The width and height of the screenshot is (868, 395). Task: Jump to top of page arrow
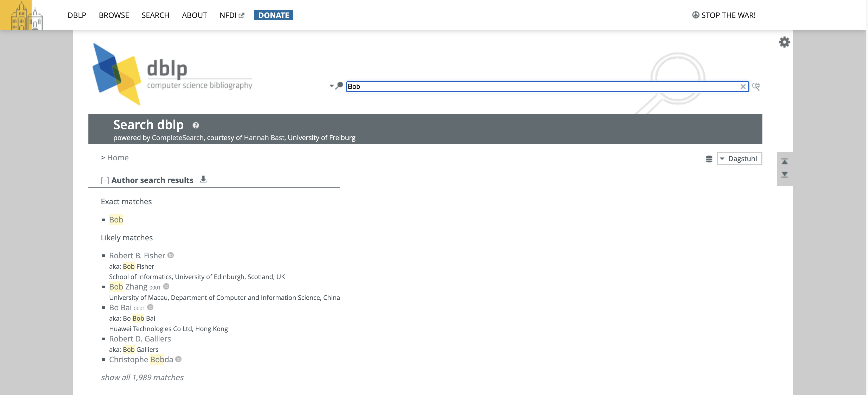tap(785, 162)
